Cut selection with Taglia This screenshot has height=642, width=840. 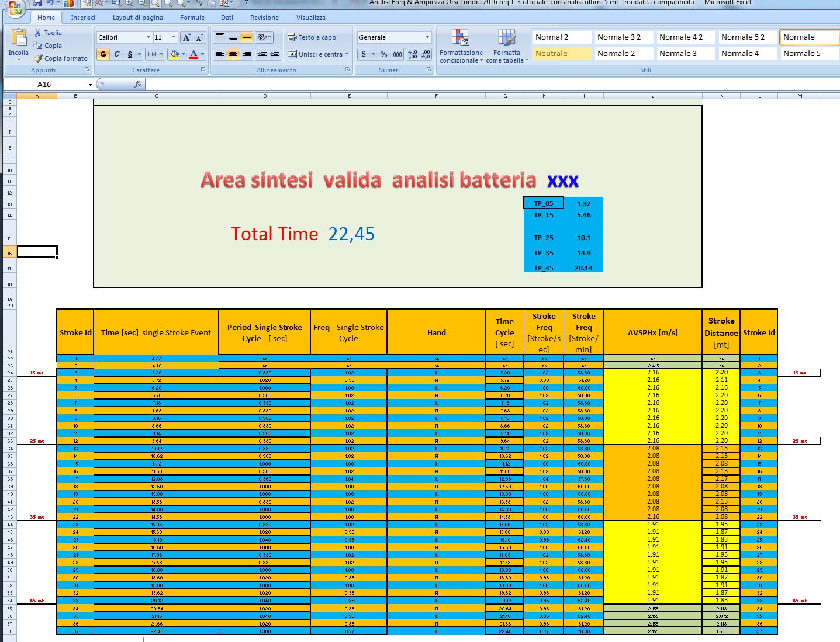(x=48, y=33)
